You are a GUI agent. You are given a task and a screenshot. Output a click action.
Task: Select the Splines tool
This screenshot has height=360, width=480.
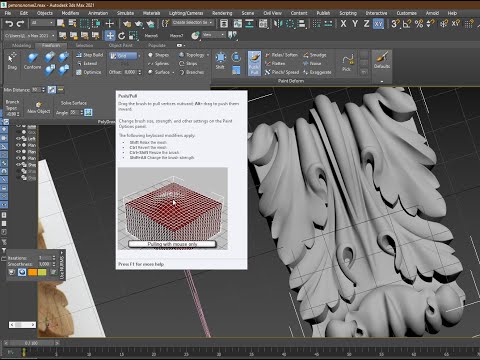[x=159, y=63]
